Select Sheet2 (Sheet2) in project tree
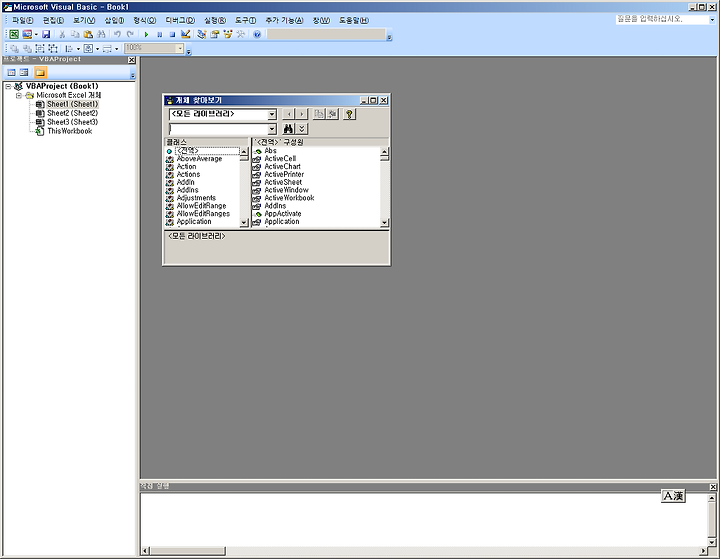This screenshot has width=720, height=559. tap(73, 113)
